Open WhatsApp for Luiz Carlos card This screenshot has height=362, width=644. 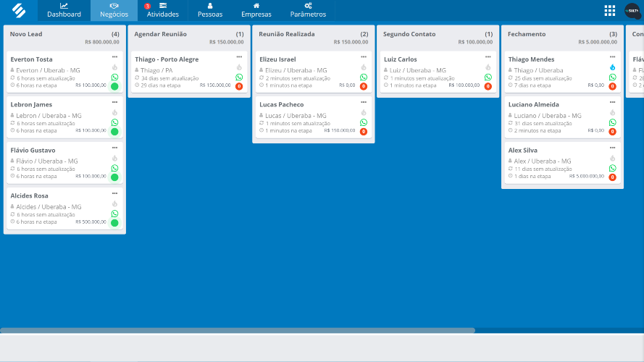tap(488, 77)
